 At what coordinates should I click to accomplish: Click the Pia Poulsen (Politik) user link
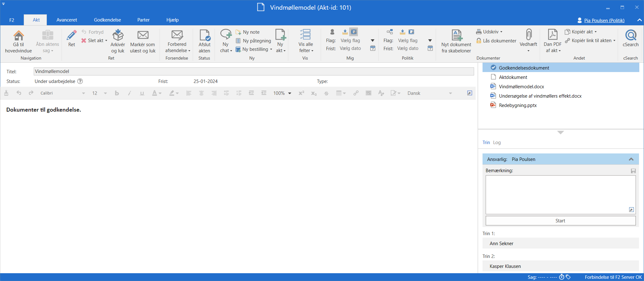(x=604, y=21)
